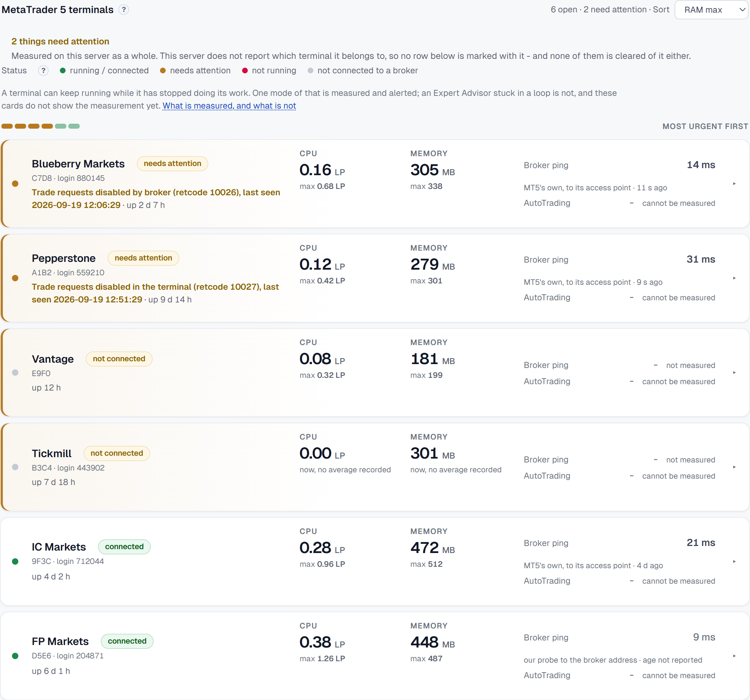Image resolution: width=750 pixels, height=700 pixels.
Task: Select the Pepperstone terminal name
Action: coord(64,258)
